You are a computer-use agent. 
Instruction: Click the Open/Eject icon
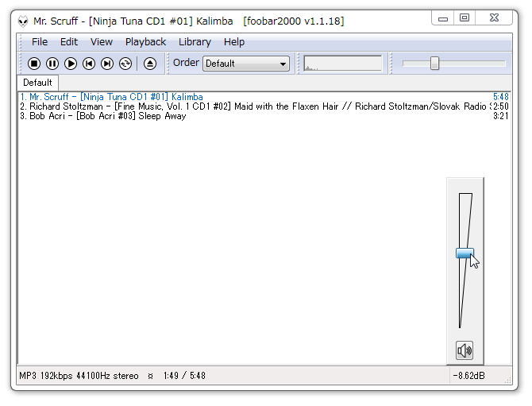coord(150,64)
